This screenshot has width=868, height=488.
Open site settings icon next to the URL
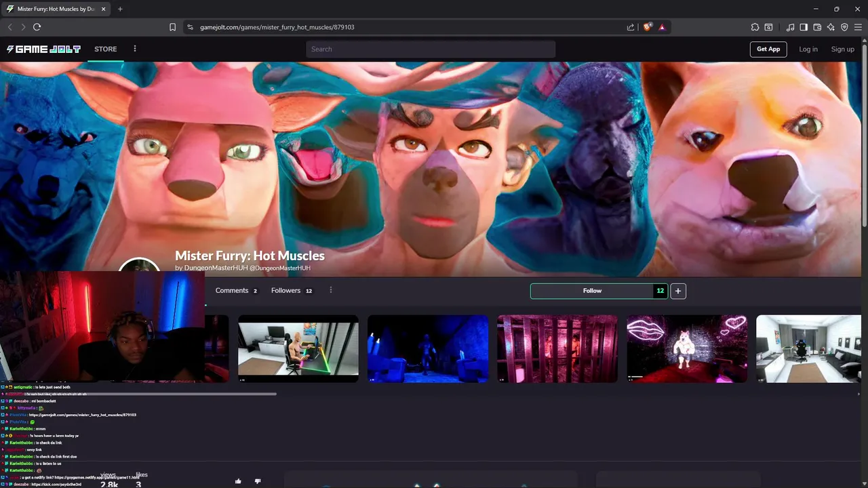(191, 27)
